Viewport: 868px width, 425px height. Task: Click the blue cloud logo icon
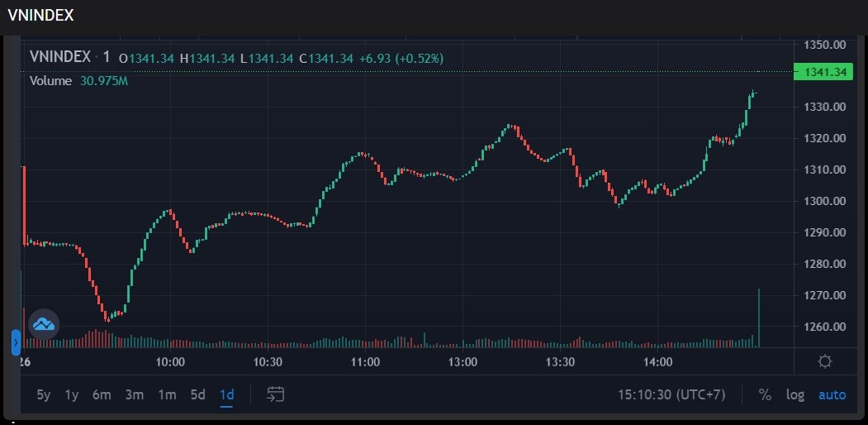[44, 324]
